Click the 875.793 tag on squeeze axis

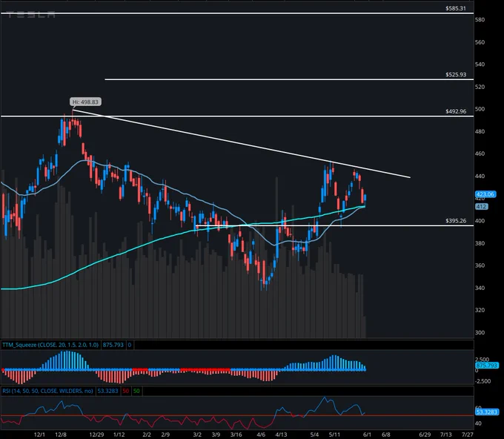(x=487, y=366)
